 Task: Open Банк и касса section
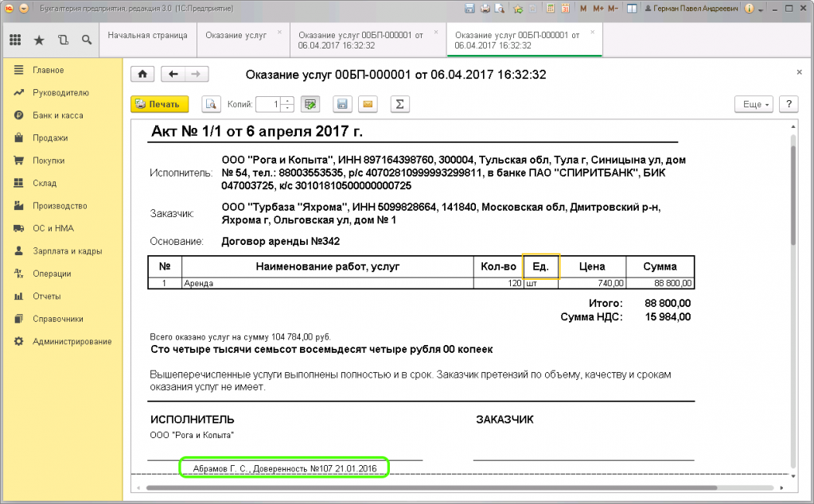(57, 115)
